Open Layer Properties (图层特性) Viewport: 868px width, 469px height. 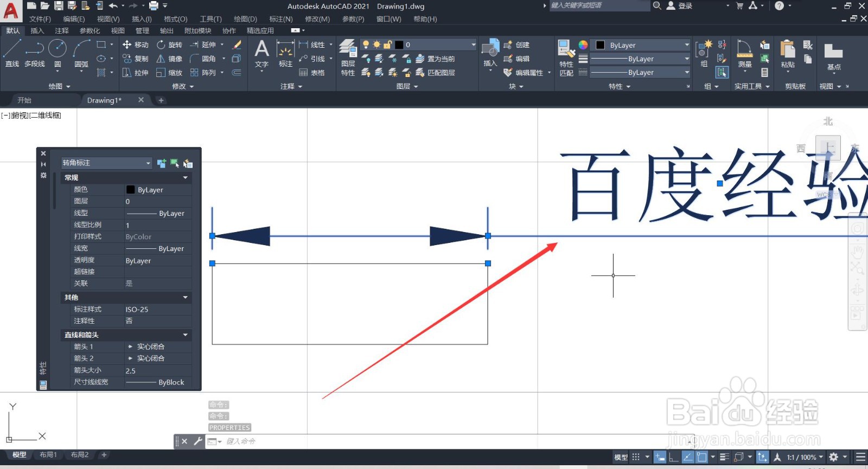[x=348, y=58]
